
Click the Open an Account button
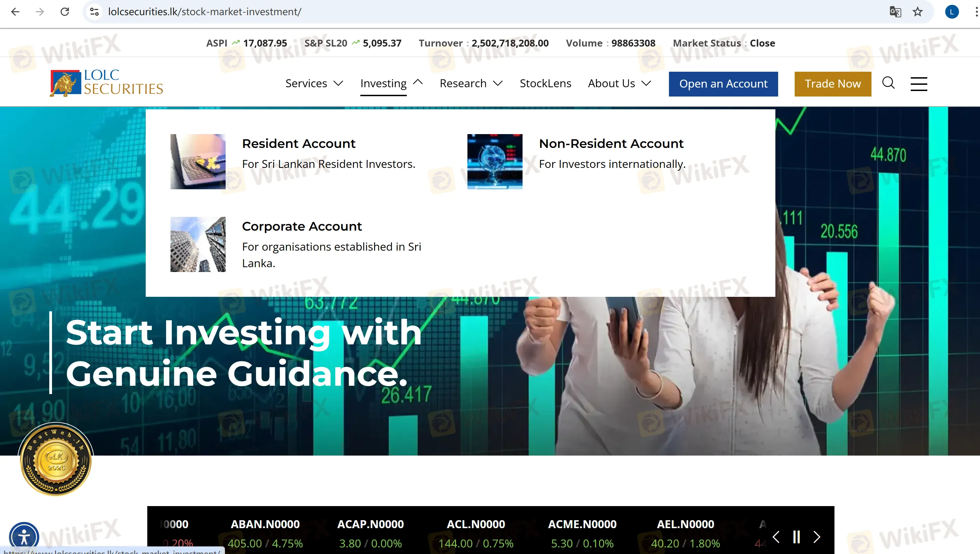[x=723, y=83]
